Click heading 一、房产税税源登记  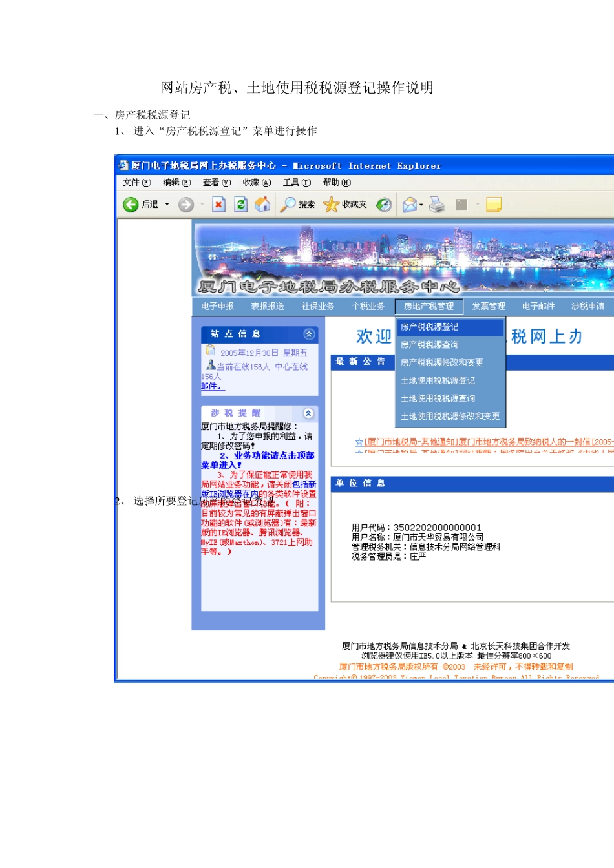tap(142, 115)
